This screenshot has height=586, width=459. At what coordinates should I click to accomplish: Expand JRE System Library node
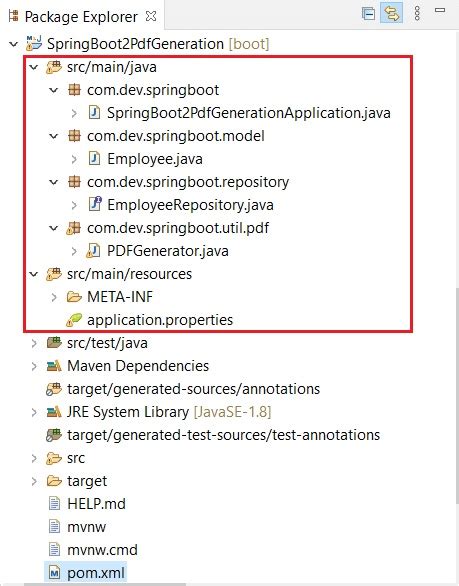(34, 412)
